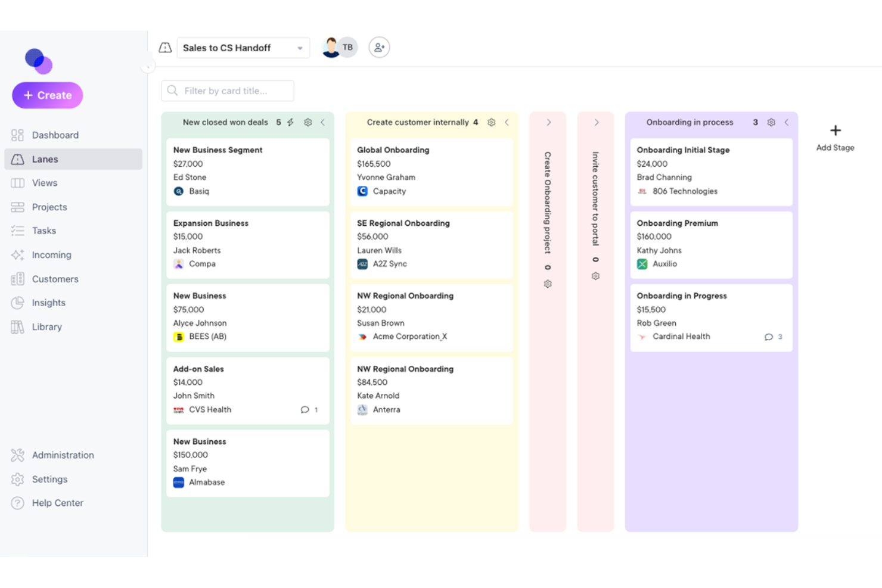882x588 pixels.
Task: Click the invite user icon in top bar
Action: (x=379, y=47)
